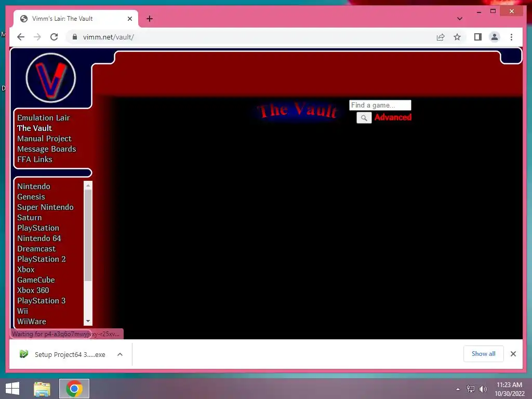Screen dimensions: 532x399
Task: Open the Advanced search link
Action: pyautogui.click(x=393, y=117)
